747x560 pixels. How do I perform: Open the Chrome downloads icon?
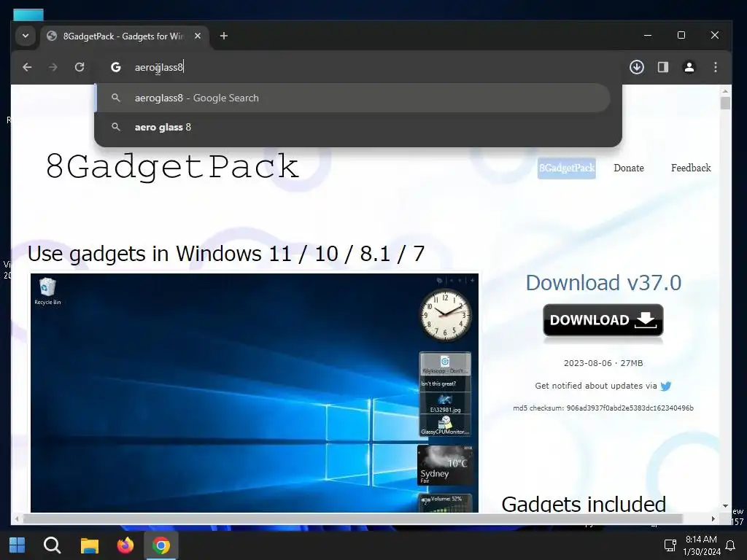pyautogui.click(x=636, y=67)
